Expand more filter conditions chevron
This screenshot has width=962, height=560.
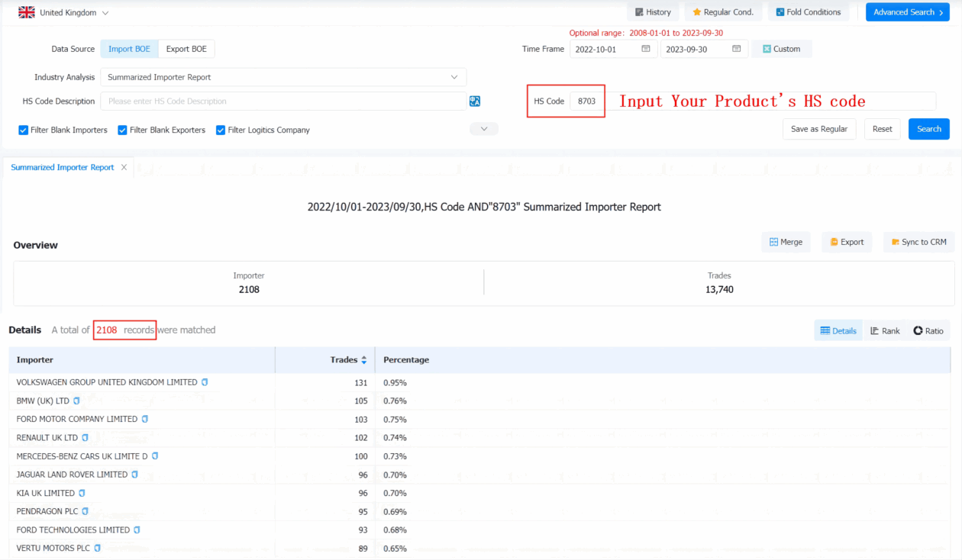484,129
